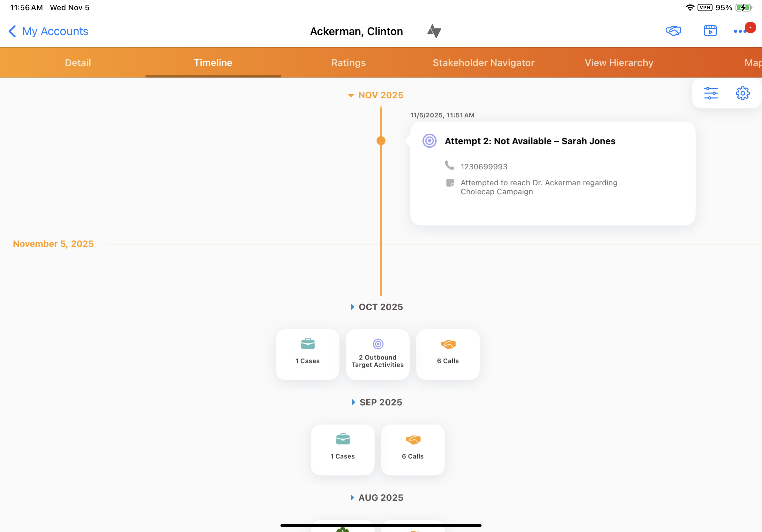Screen dimensions: 762x532
Task: Open September 1 Cases tile
Action: [342, 449]
